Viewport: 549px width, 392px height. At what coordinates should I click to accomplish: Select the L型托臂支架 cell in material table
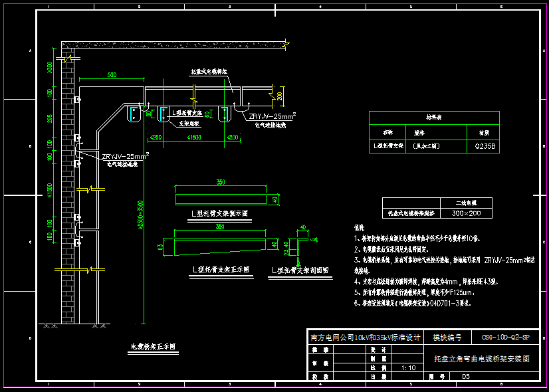(x=389, y=146)
